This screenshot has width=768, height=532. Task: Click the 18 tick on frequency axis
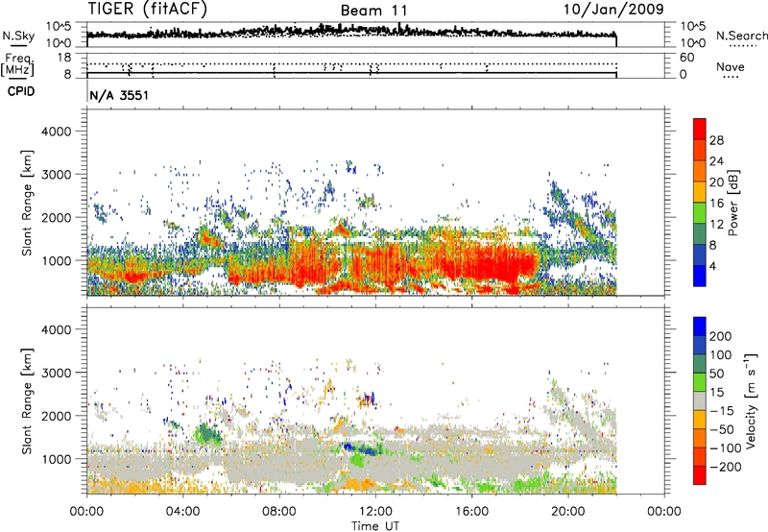point(63,58)
